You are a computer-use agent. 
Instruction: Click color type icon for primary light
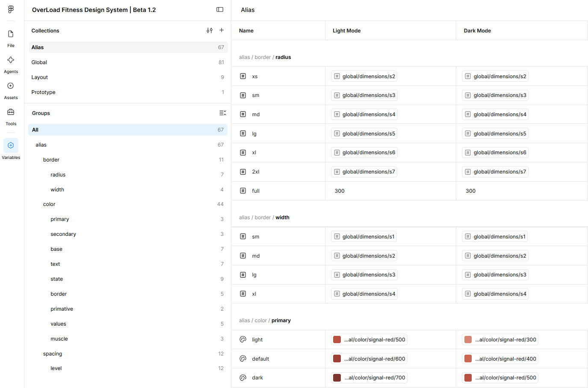coord(243,339)
